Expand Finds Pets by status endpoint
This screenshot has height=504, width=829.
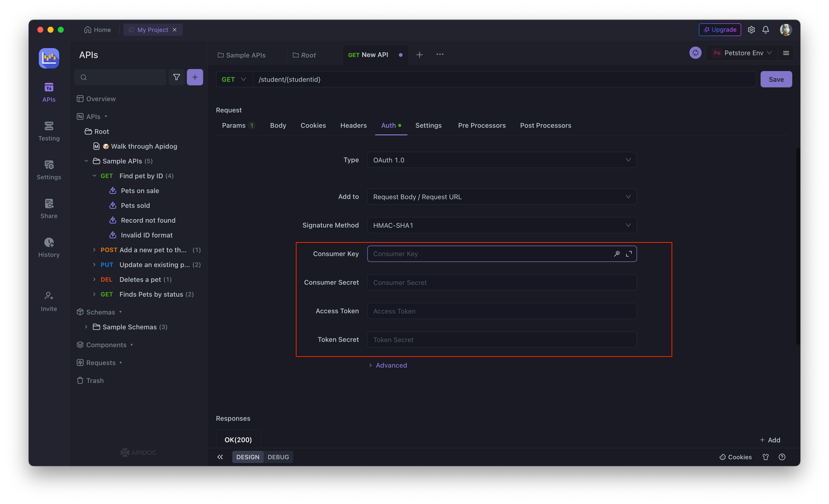coord(95,294)
